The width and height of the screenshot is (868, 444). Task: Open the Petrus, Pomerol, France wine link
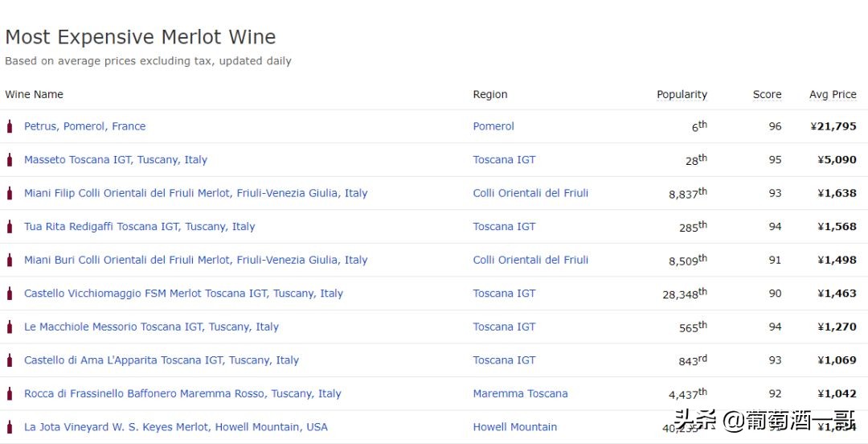(x=84, y=126)
